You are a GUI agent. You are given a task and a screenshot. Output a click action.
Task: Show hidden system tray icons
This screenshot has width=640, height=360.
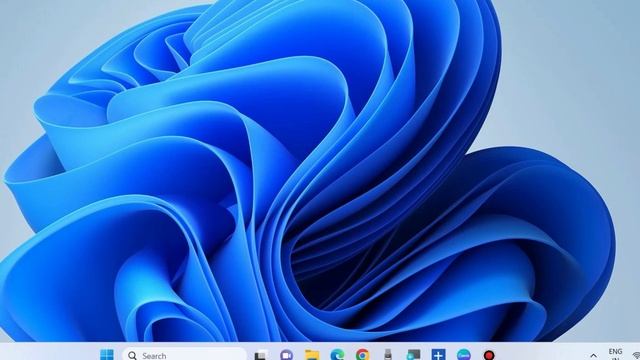pos(594,356)
